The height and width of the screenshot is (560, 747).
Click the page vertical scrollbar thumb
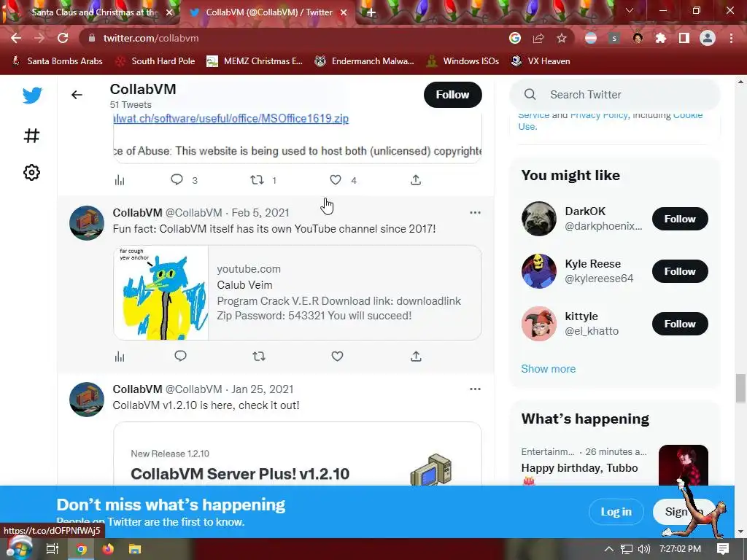coord(740,388)
